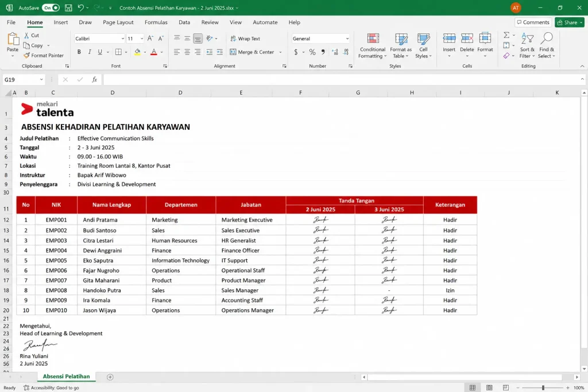This screenshot has height=392, width=588.
Task: Add a new sheet with plus icon
Action: (x=110, y=377)
